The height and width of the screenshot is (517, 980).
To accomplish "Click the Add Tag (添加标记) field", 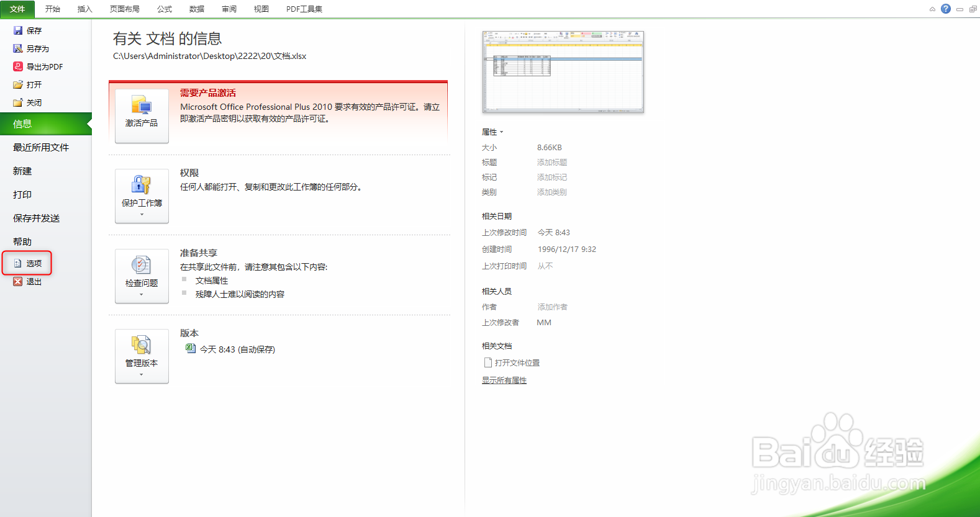I will click(552, 178).
